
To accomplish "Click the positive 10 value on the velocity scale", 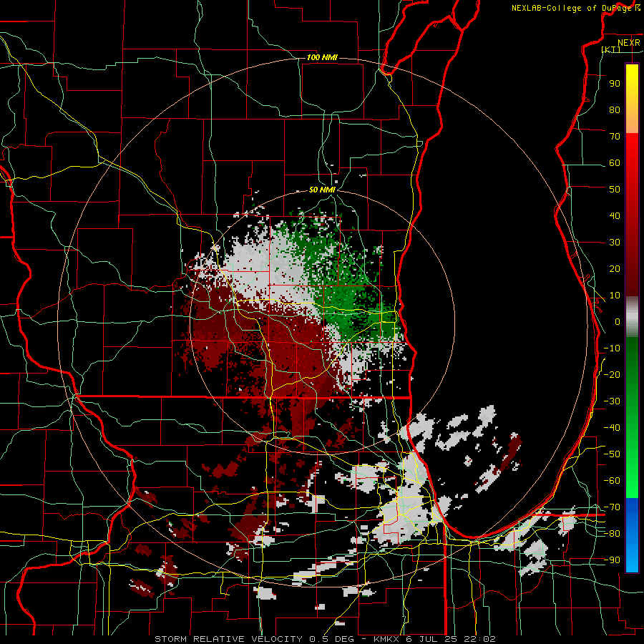I will click(615, 296).
